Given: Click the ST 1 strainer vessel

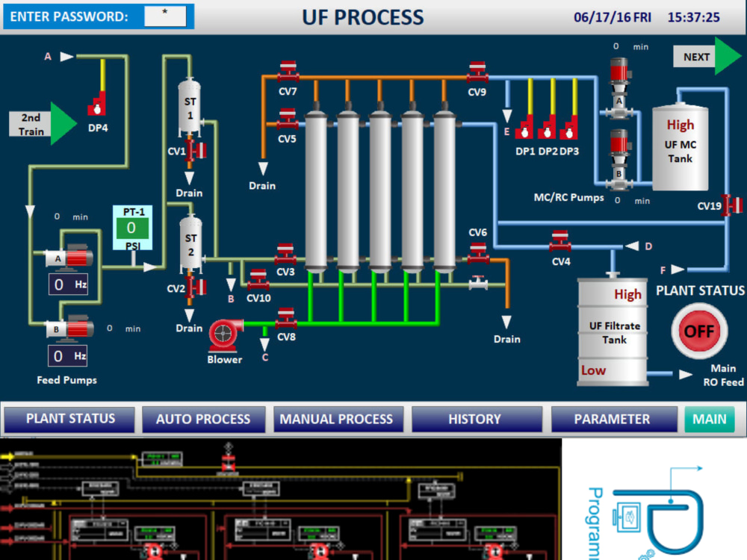Looking at the screenshot, I should (190, 107).
